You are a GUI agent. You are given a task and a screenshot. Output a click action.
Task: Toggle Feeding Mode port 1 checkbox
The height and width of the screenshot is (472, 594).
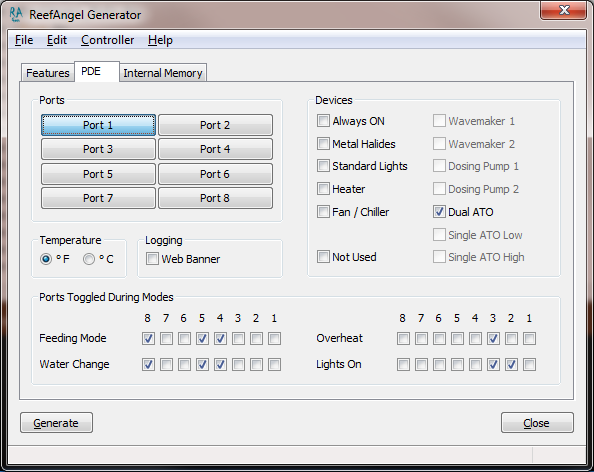point(274,338)
